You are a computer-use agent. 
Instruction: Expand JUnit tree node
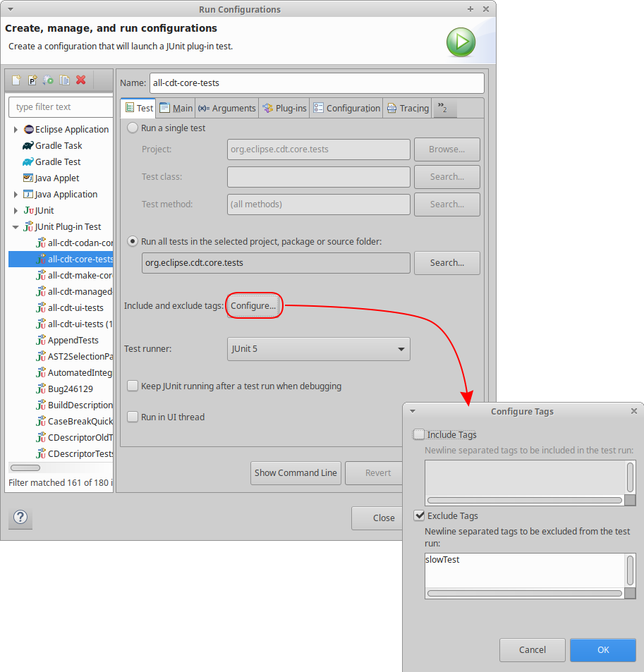pyautogui.click(x=16, y=210)
